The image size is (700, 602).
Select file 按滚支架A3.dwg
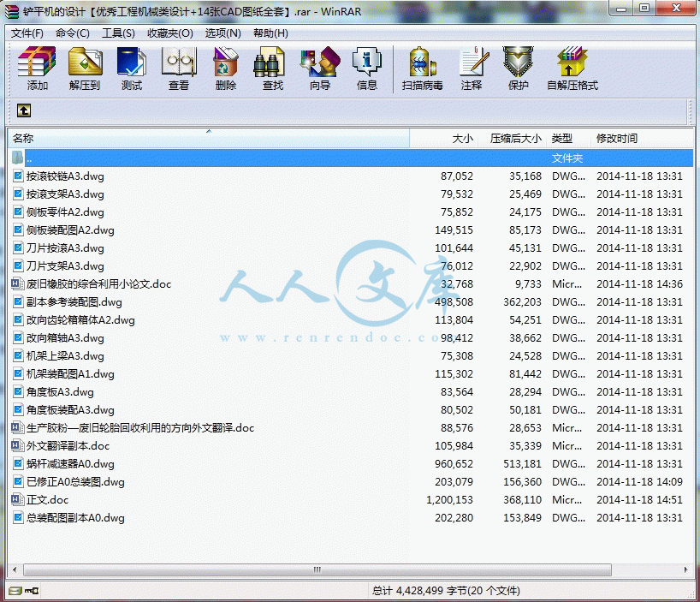click(65, 194)
